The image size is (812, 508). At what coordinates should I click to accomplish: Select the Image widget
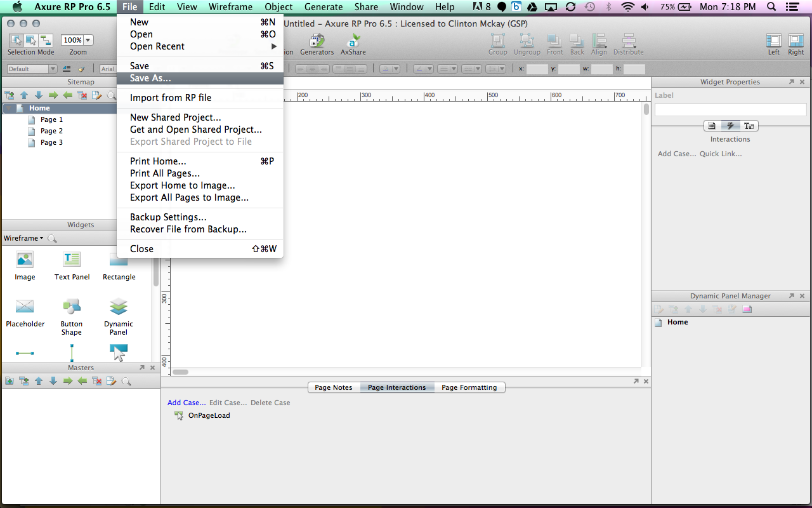[x=25, y=266]
